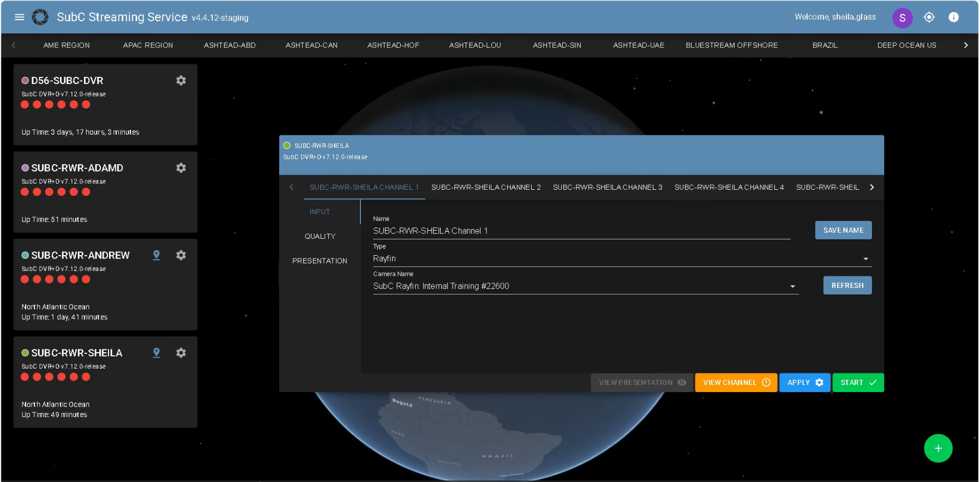The height and width of the screenshot is (482, 980).
Task: Click the locate target icon in header
Action: (929, 17)
